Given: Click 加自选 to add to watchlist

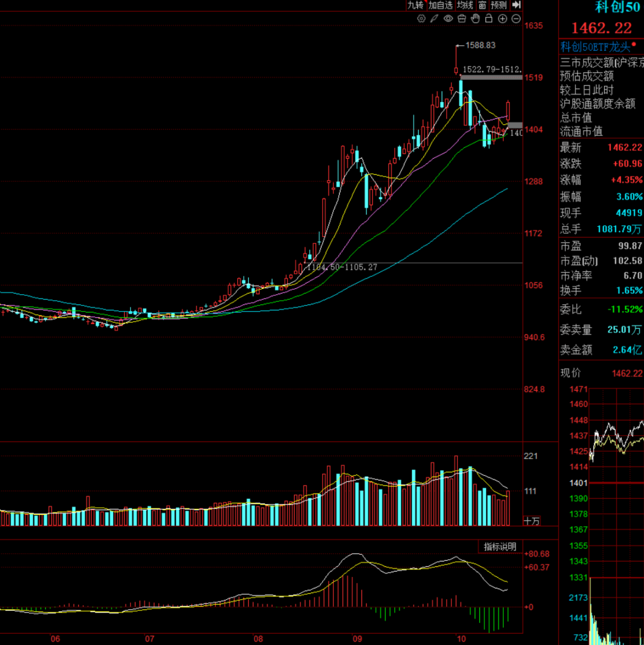Looking at the screenshot, I should [440, 5].
